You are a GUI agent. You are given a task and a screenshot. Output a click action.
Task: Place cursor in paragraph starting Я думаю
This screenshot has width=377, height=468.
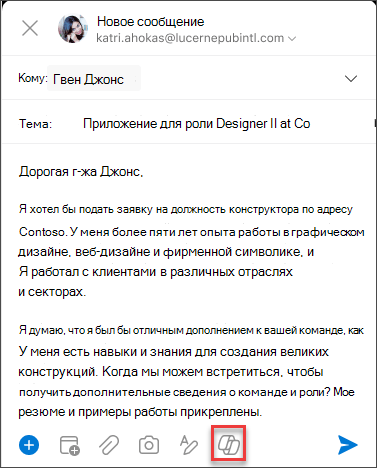coord(191,371)
